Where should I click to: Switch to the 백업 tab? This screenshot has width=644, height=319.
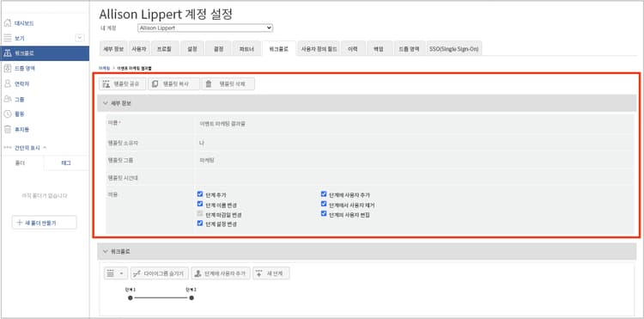click(379, 48)
